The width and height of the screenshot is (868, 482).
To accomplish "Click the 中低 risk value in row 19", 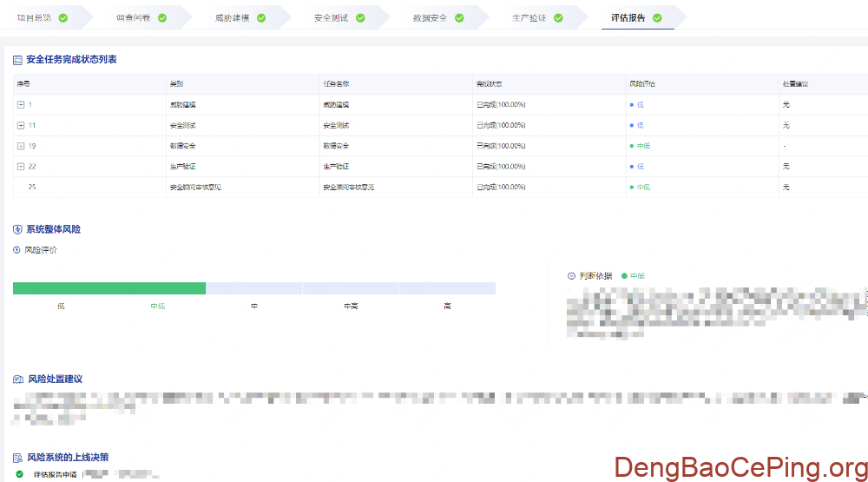I will pyautogui.click(x=643, y=146).
